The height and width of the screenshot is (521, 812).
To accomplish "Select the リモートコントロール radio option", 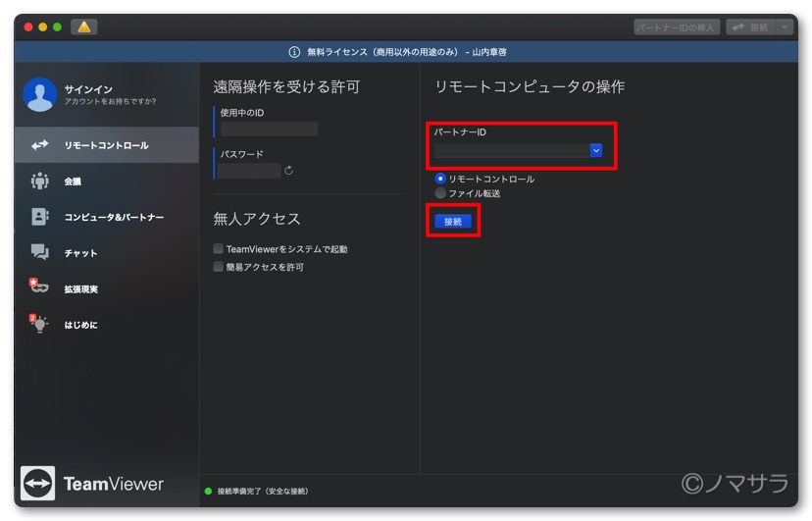I will [x=440, y=180].
